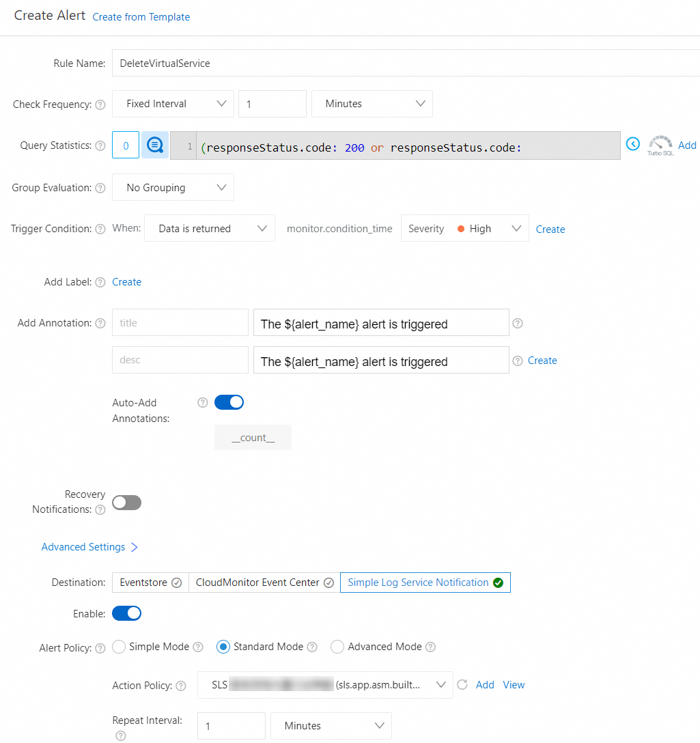Focus the Rule Name input field
The height and width of the screenshot is (743, 700).
tap(406, 63)
